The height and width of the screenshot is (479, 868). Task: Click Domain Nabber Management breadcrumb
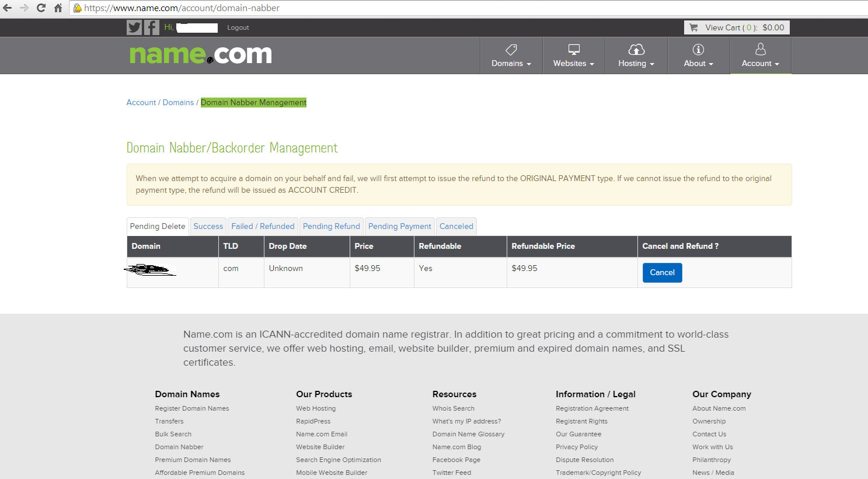pos(253,102)
